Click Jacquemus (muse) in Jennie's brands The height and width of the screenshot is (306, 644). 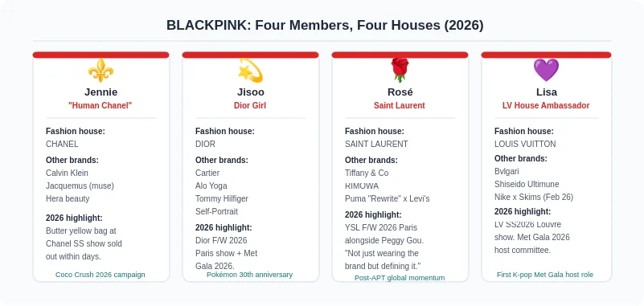80,186
